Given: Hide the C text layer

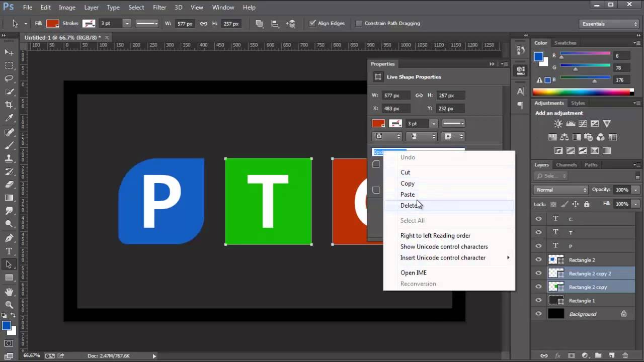Looking at the screenshot, I should pos(539,219).
